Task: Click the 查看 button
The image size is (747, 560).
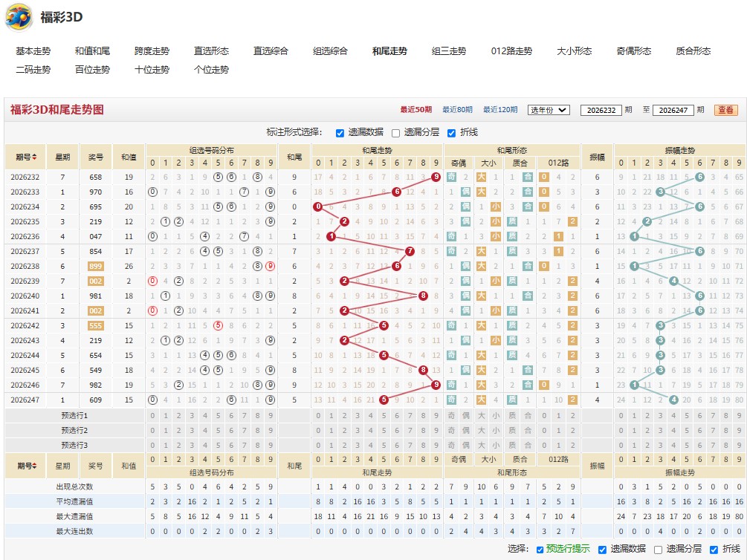Action: pyautogui.click(x=726, y=110)
